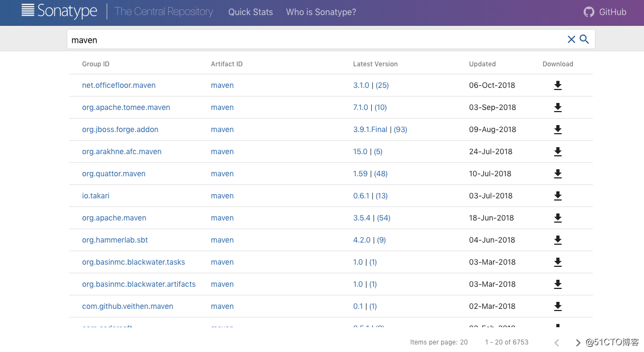Screen dimensions: 644x352
Task: Download the org.quattor.maven artifact
Action: tap(557, 174)
